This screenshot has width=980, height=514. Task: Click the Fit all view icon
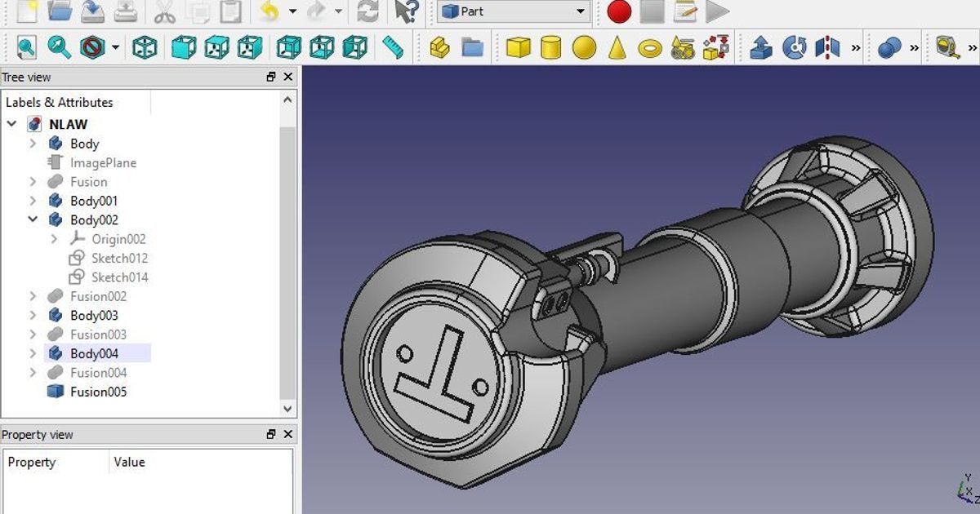25,47
